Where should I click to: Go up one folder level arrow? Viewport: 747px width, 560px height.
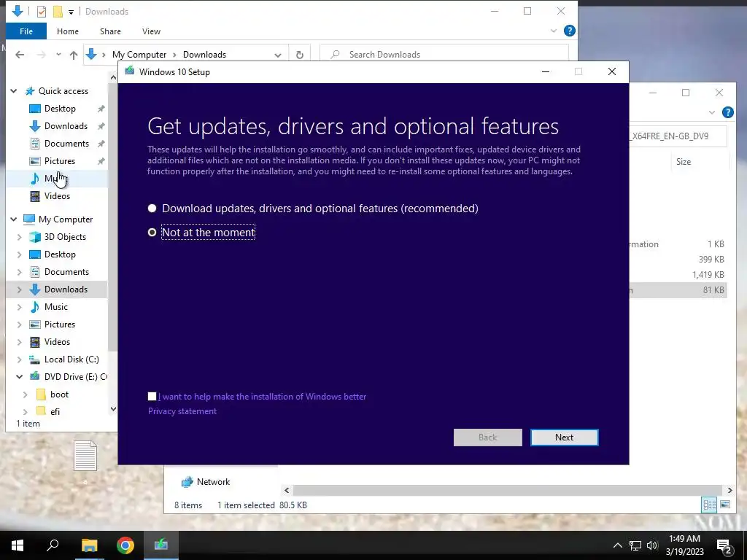(74, 55)
